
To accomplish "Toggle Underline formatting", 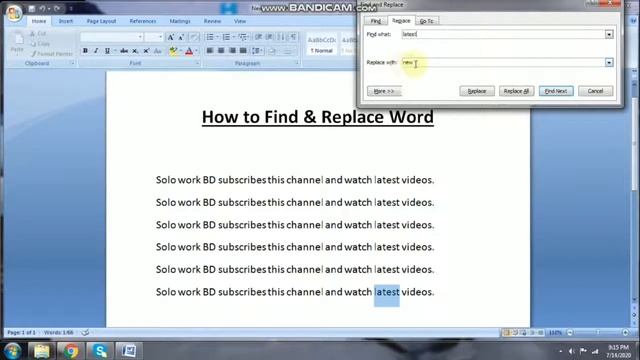I will click(x=107, y=51).
